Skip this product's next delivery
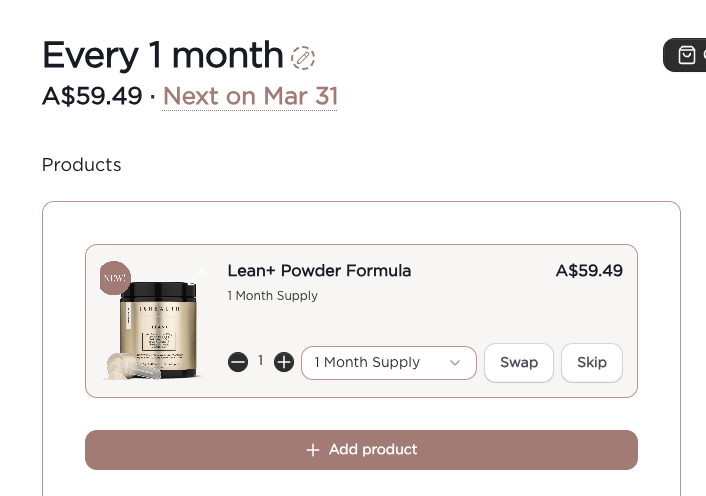The width and height of the screenshot is (706, 496). tap(592, 362)
